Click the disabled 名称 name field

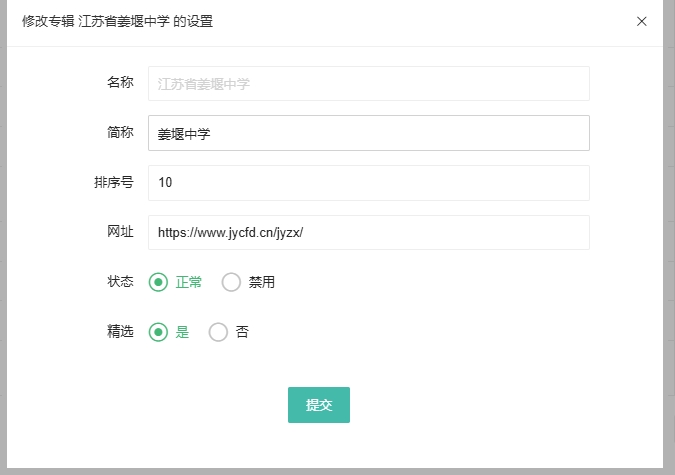click(x=369, y=84)
